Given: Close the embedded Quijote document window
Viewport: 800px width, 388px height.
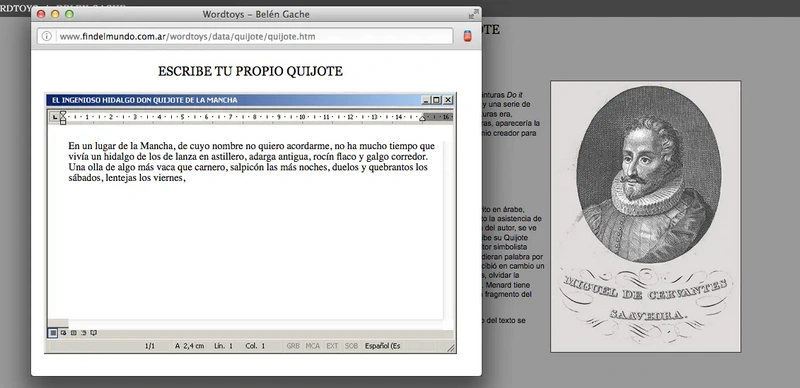Looking at the screenshot, I should [448, 100].
